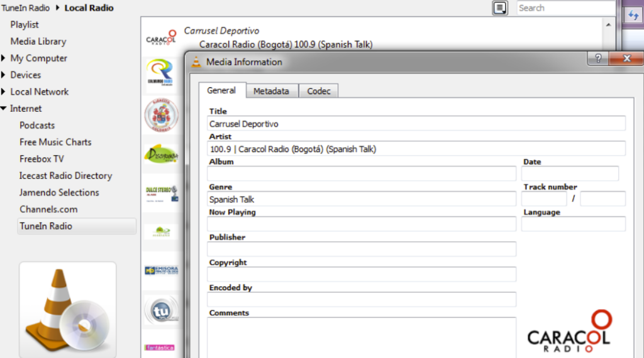The height and width of the screenshot is (358, 644).
Task: Select the pink Fantastica station logo
Action: click(x=159, y=347)
